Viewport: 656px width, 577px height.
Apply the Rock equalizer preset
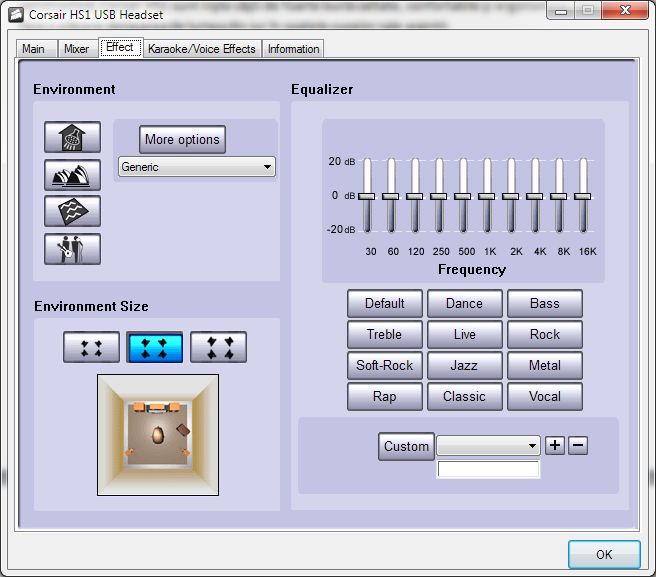pyautogui.click(x=544, y=334)
